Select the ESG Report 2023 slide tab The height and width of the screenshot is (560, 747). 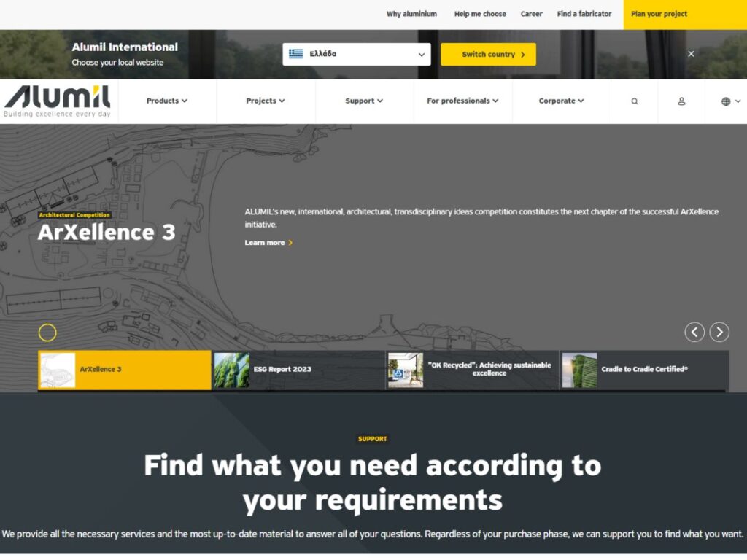point(298,370)
